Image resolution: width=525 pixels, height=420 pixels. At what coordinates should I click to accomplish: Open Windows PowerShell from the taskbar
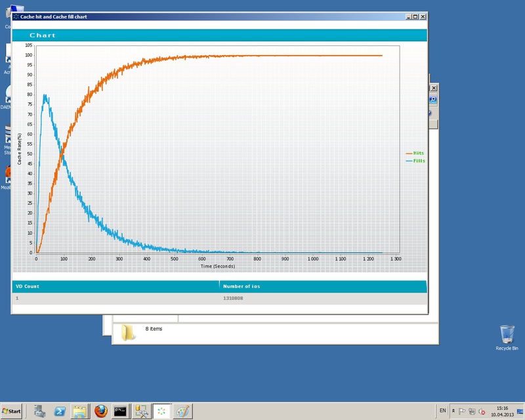(x=60, y=411)
